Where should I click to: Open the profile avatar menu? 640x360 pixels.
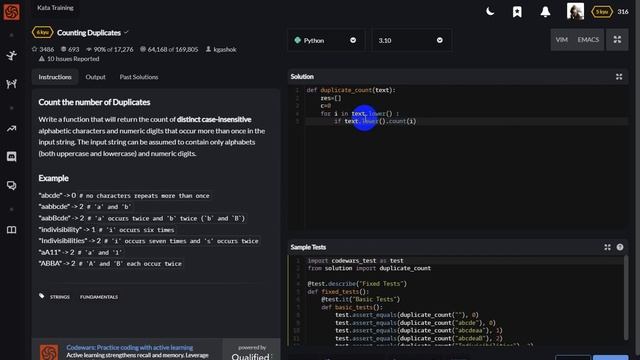pos(575,11)
